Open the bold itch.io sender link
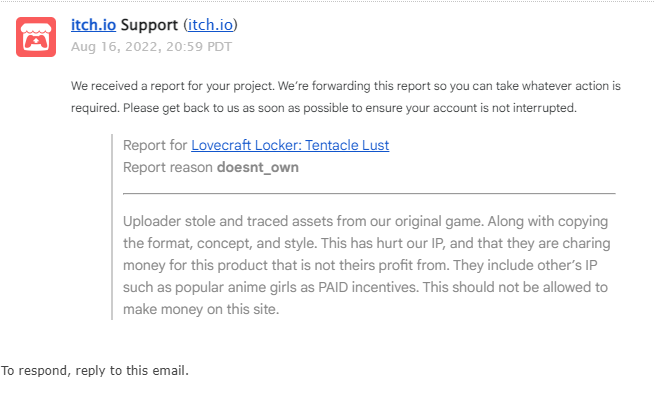Screen dimensions: 654x398 93,25
